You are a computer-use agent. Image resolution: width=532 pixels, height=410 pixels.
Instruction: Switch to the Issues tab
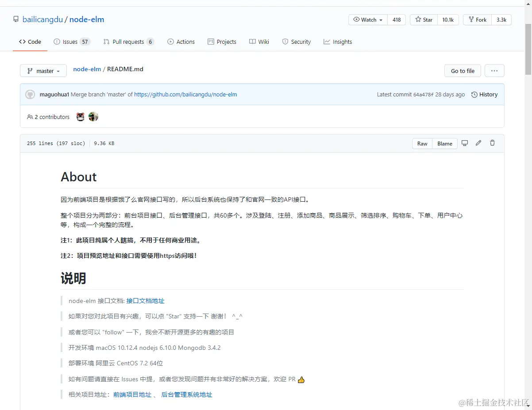tap(72, 42)
